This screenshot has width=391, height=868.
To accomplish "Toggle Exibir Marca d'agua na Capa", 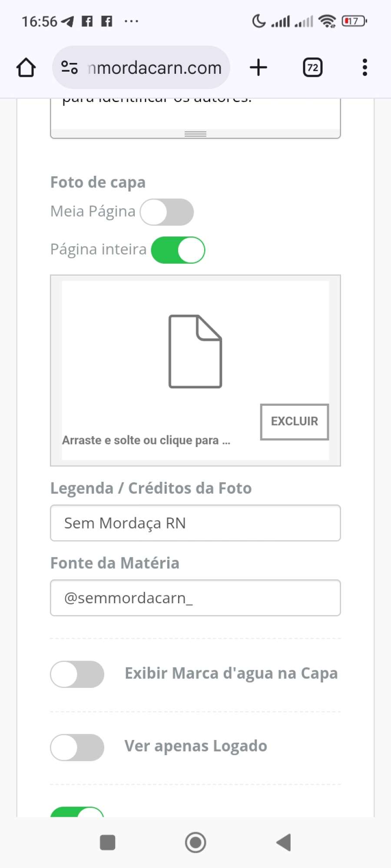I will tap(77, 674).
